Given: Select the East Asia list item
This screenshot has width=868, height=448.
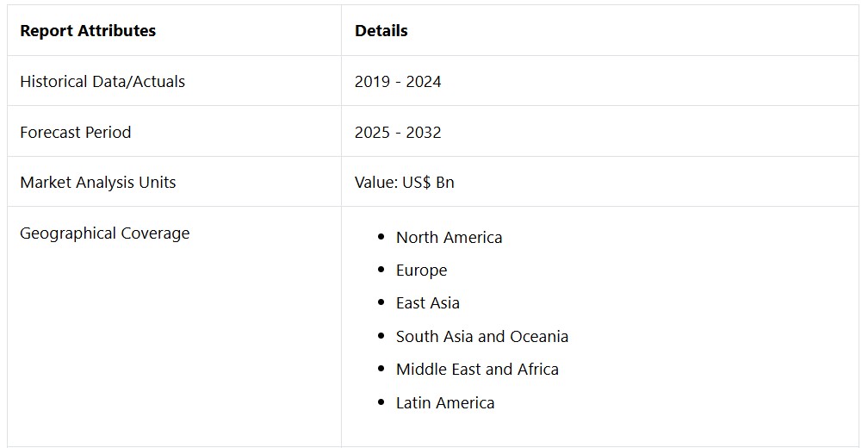Looking at the screenshot, I should point(427,303).
